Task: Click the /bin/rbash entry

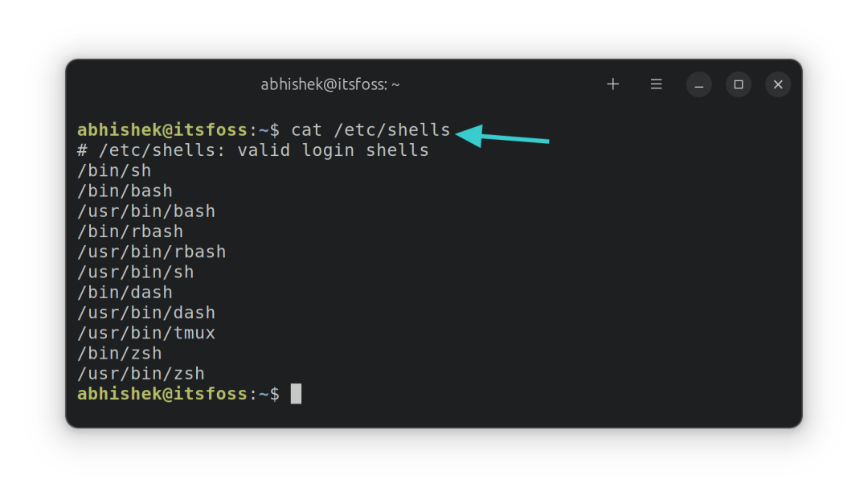Action: pos(130,232)
